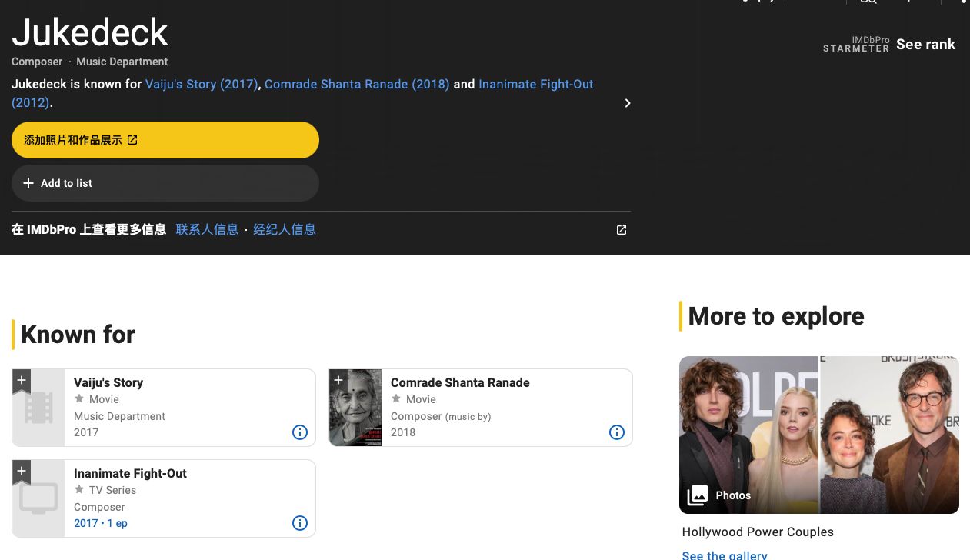The image size is (970, 560).
Task: Add Vaiju's Story to watchlist with plus bookmark
Action: (22, 381)
